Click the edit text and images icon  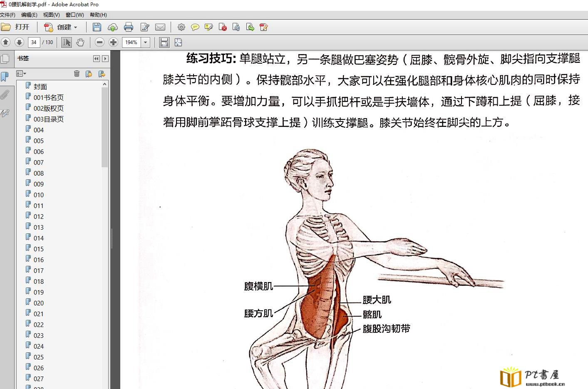(x=145, y=27)
